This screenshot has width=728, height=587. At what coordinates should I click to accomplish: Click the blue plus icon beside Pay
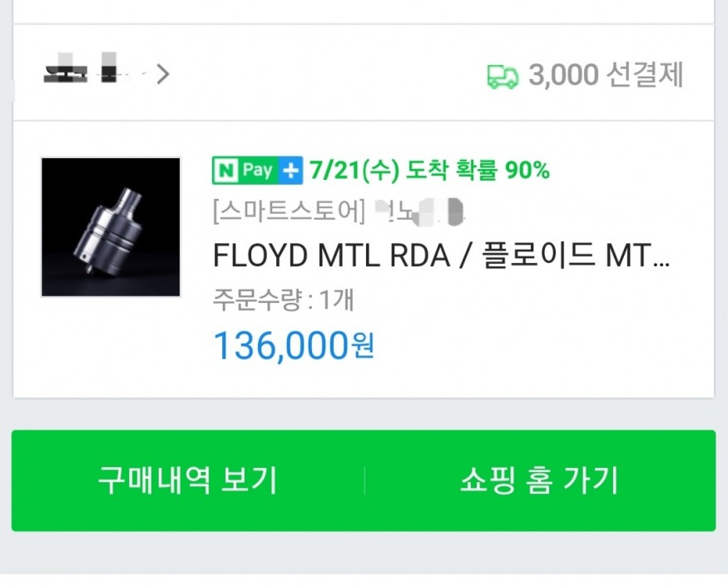(x=290, y=171)
